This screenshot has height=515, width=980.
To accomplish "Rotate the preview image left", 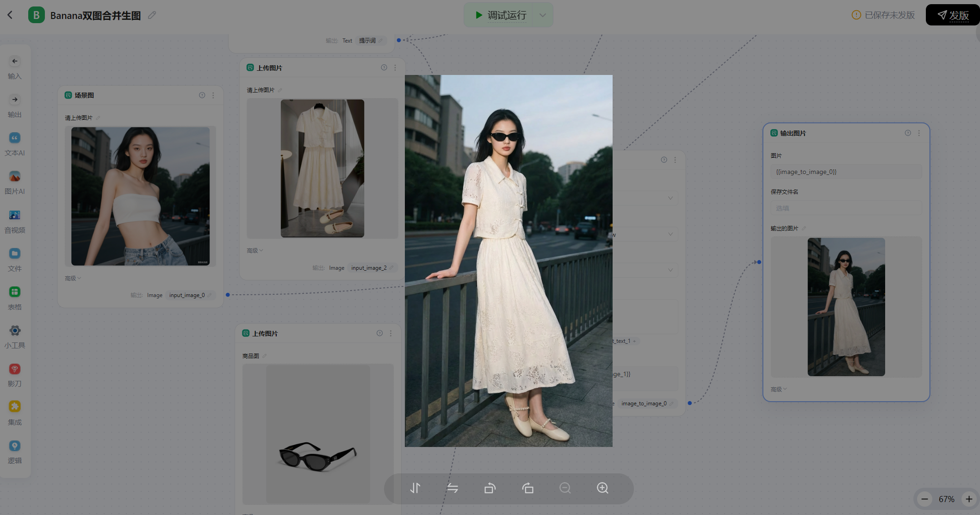I will coord(490,488).
